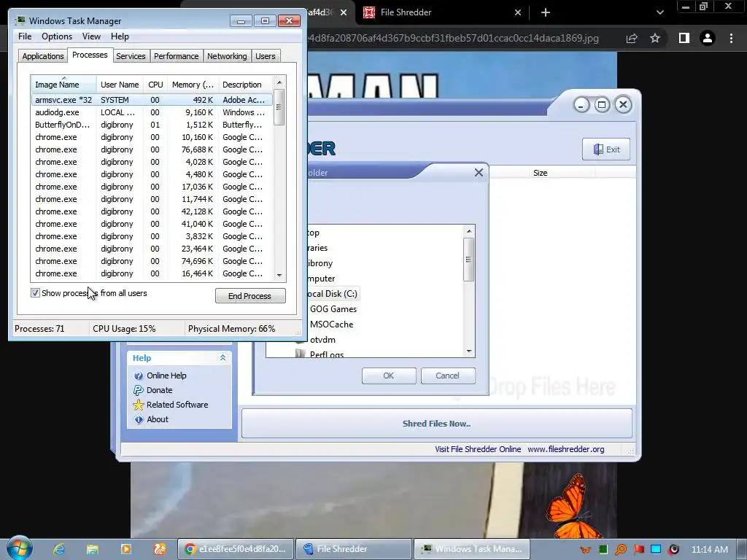Switch to the Applications tab
Image resolution: width=747 pixels, height=560 pixels.
[43, 56]
